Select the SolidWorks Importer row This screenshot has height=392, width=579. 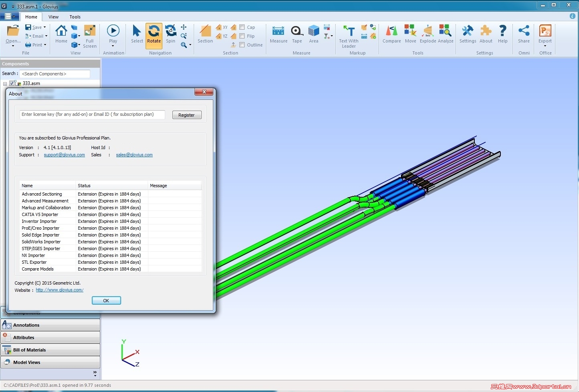click(110, 242)
